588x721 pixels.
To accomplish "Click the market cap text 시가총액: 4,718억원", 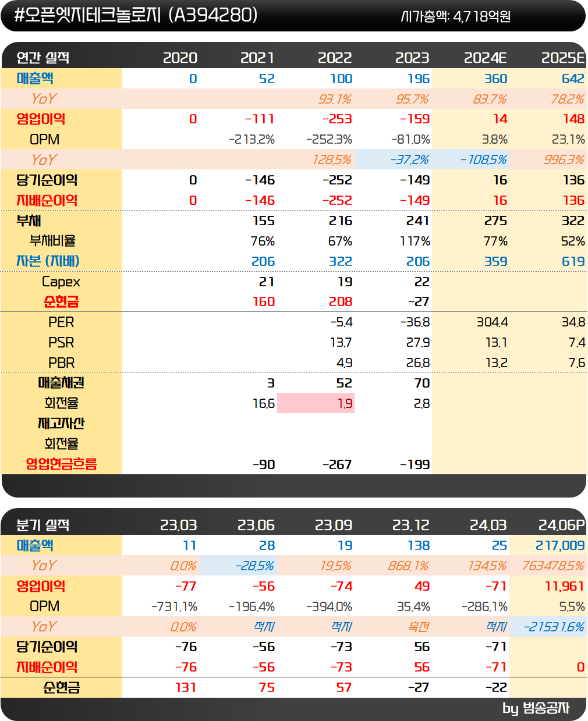I will click(456, 17).
